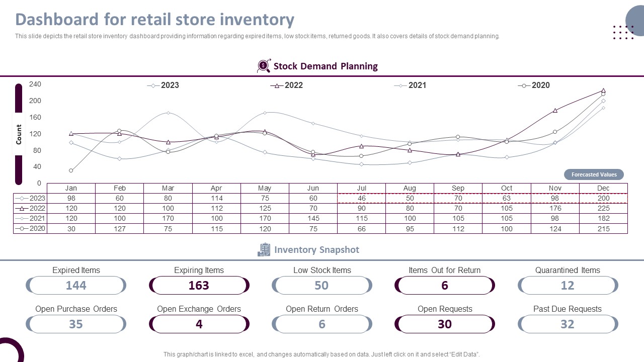Select the Dashboard for retail store inventory title
This screenshot has width=644, height=362.
[x=155, y=19]
